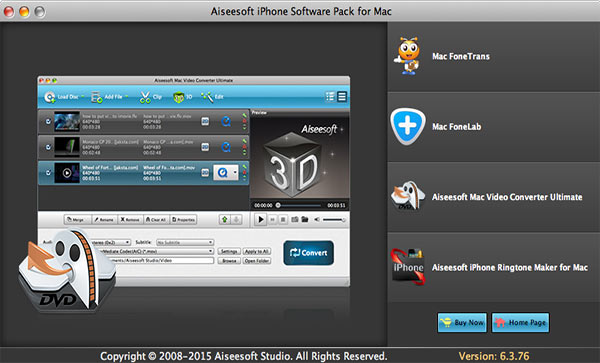The image size is (600, 363).
Task: Select the Clip scissors tool
Action: [x=150, y=97]
